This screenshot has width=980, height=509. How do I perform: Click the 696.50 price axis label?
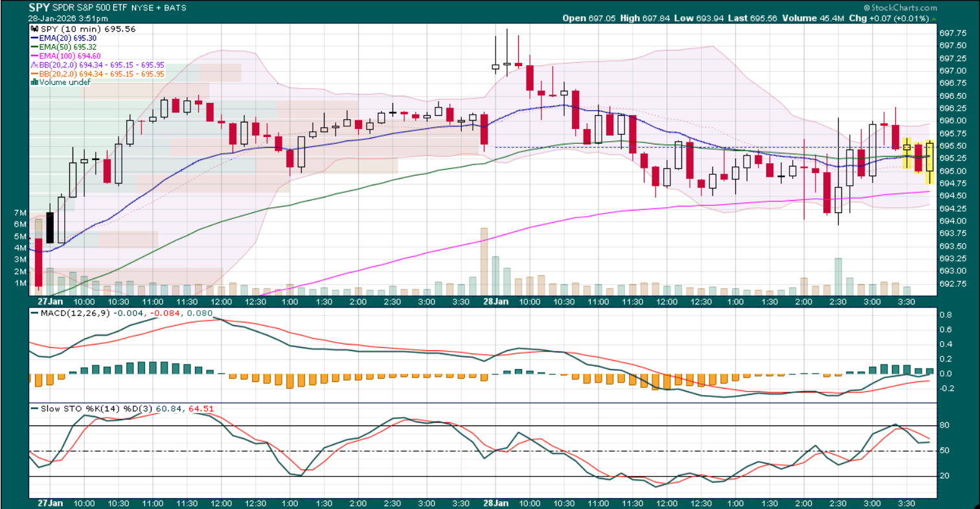click(952, 96)
